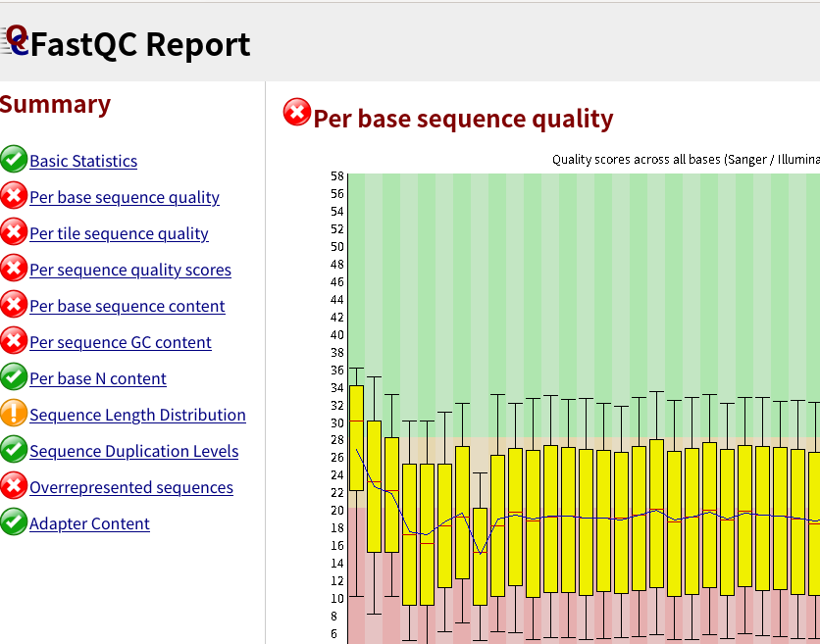This screenshot has width=820, height=644.
Task: Click the y-axis label 20
Action: (337, 511)
